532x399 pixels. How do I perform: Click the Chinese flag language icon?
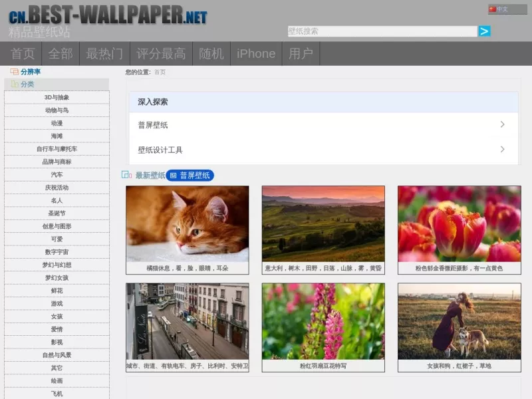(x=492, y=9)
